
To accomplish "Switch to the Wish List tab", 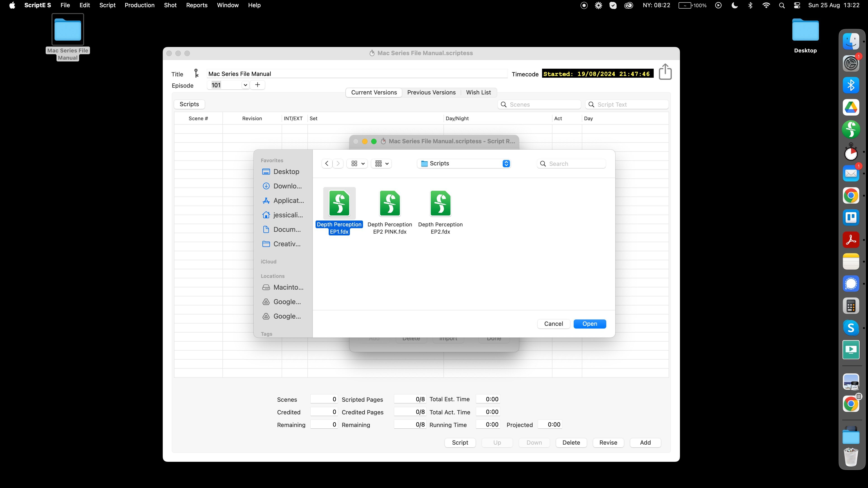I will [x=478, y=93].
